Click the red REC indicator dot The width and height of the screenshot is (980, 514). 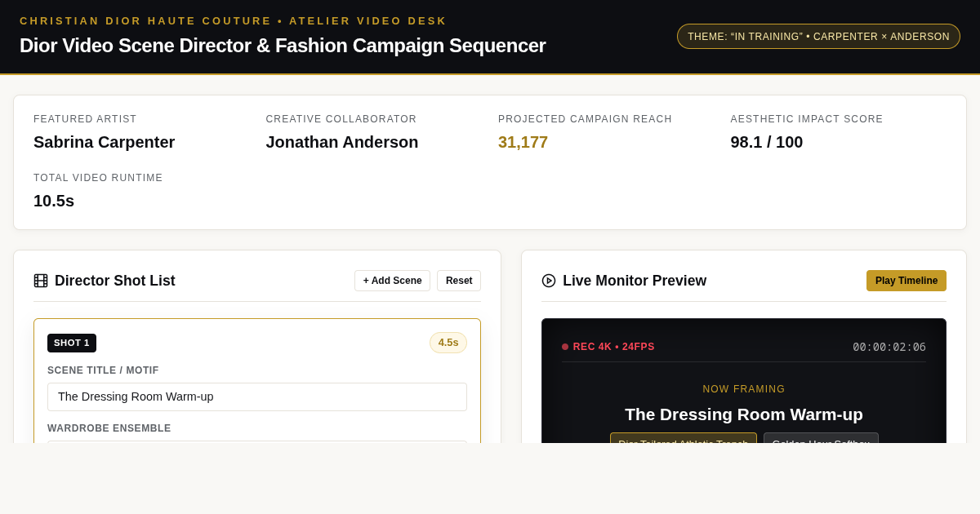tap(565, 347)
